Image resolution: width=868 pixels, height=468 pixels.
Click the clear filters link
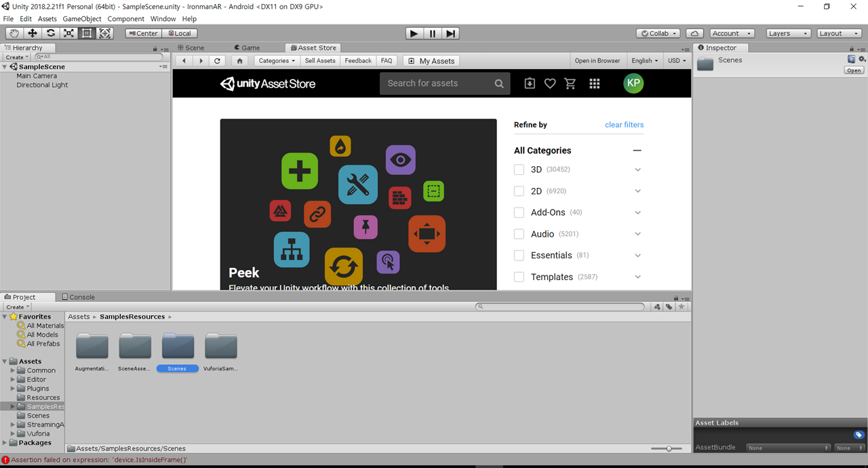pyautogui.click(x=624, y=125)
